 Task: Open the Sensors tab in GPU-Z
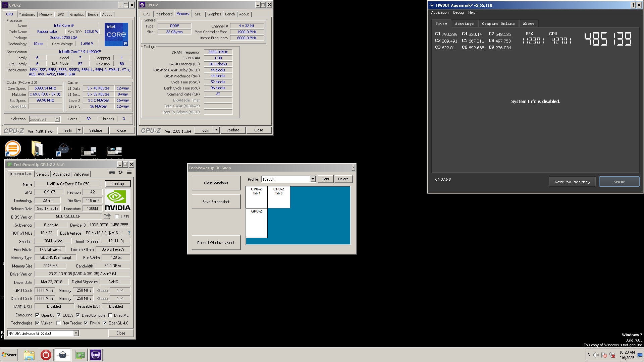(x=43, y=174)
